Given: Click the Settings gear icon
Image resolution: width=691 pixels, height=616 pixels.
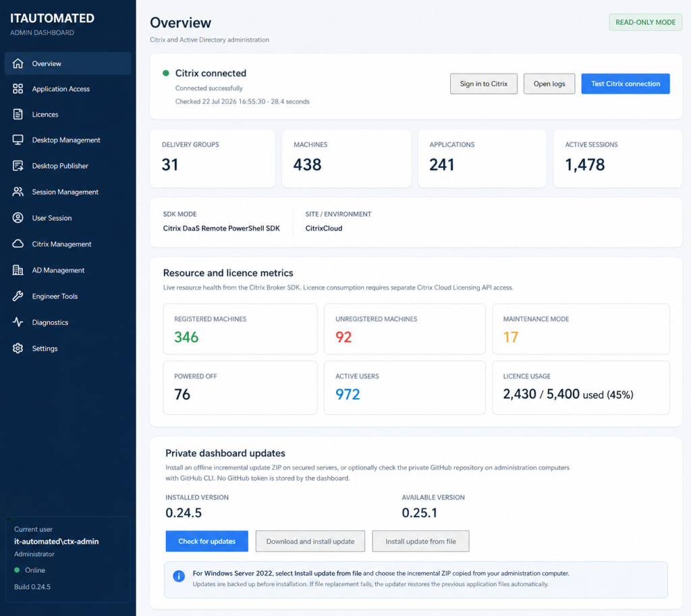Looking at the screenshot, I should [18, 348].
